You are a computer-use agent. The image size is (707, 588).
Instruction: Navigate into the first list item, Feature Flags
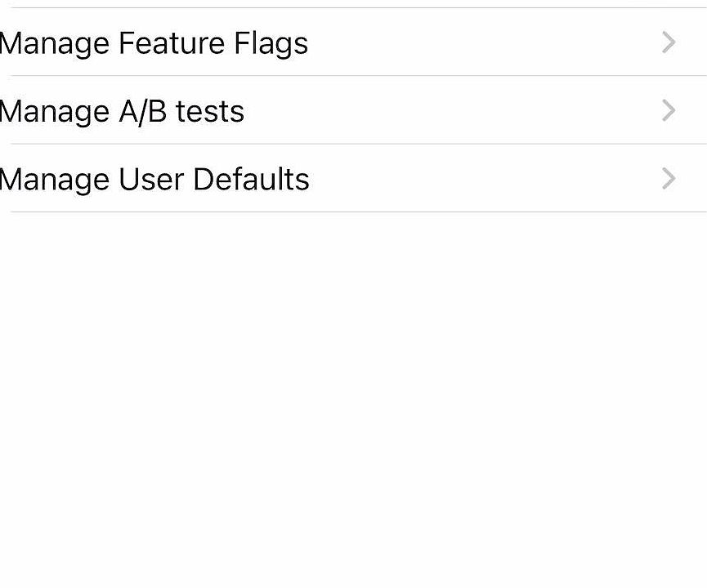[x=154, y=42]
